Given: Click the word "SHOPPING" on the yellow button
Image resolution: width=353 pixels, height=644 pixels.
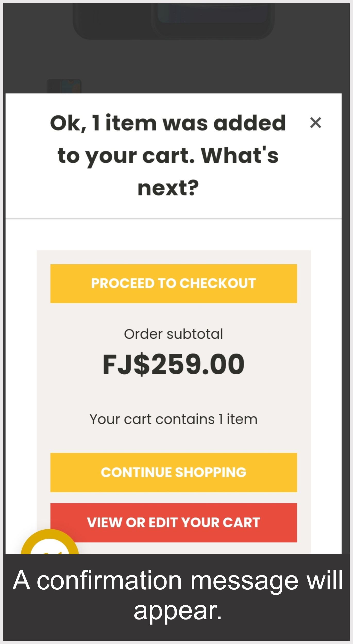Looking at the screenshot, I should [x=211, y=472].
